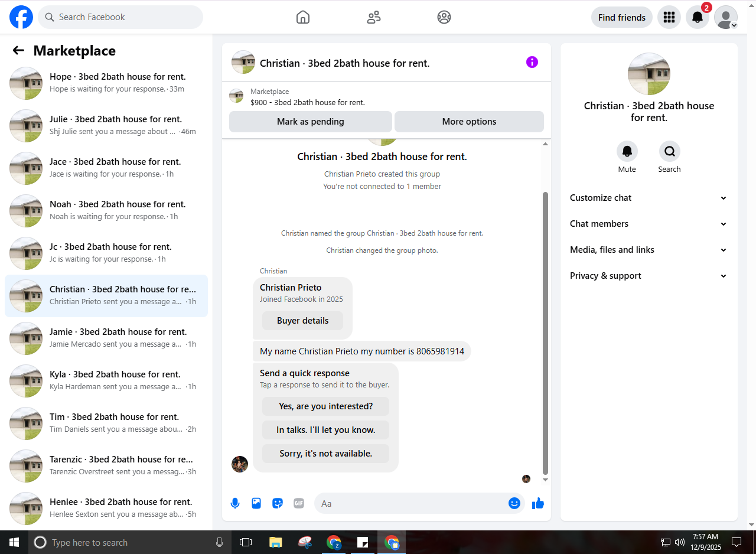Image resolution: width=756 pixels, height=554 pixels.
Task: Open the Groups icon in top bar
Action: point(444,17)
